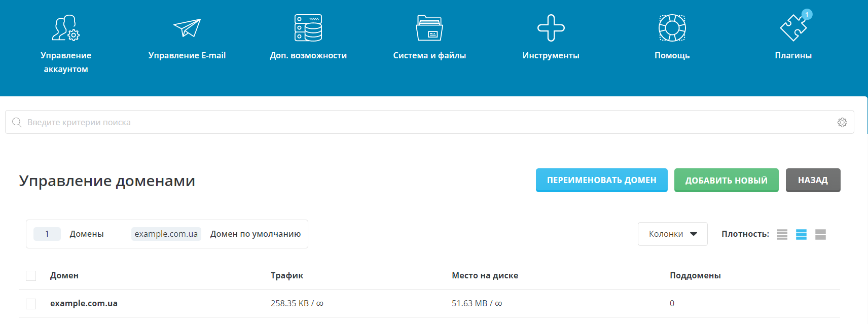868x324 pixels.
Task: Check the example.com.ua row checkbox
Action: [x=31, y=304]
